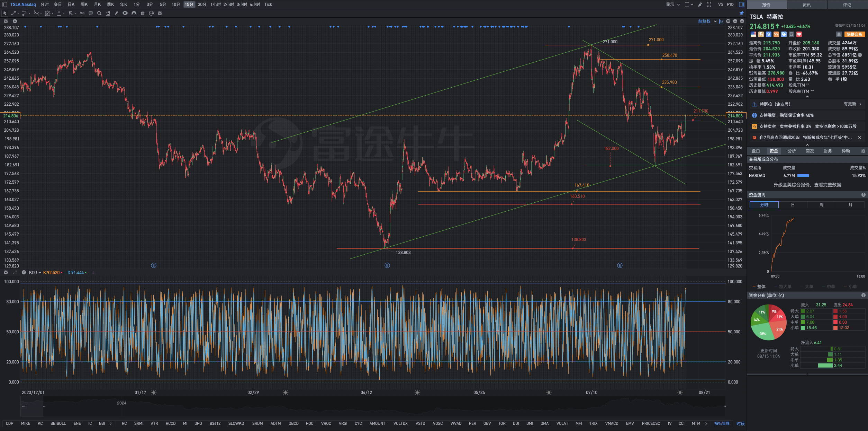The width and height of the screenshot is (868, 431).
Task: Open the chart layout square dropdown
Action: point(689,5)
